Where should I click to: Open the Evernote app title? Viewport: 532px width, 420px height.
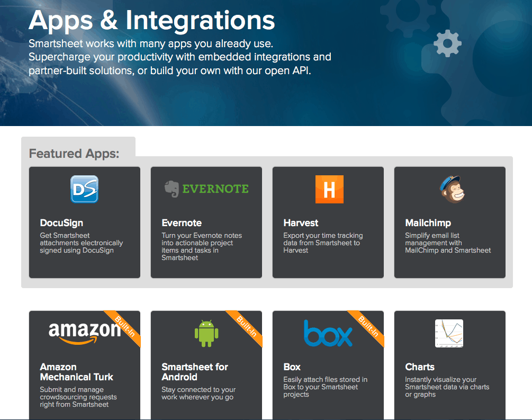pos(182,223)
